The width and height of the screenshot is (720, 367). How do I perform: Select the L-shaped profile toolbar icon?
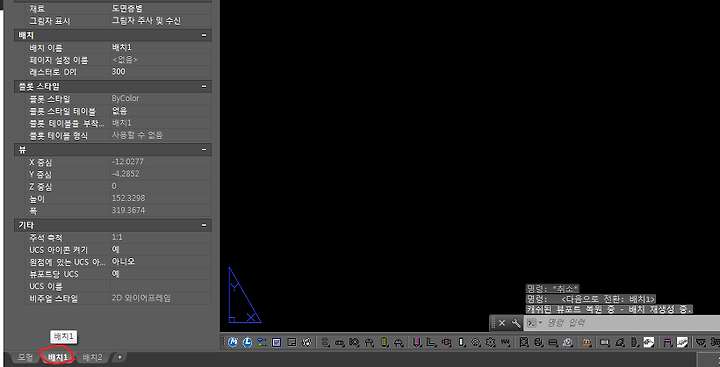431,342
